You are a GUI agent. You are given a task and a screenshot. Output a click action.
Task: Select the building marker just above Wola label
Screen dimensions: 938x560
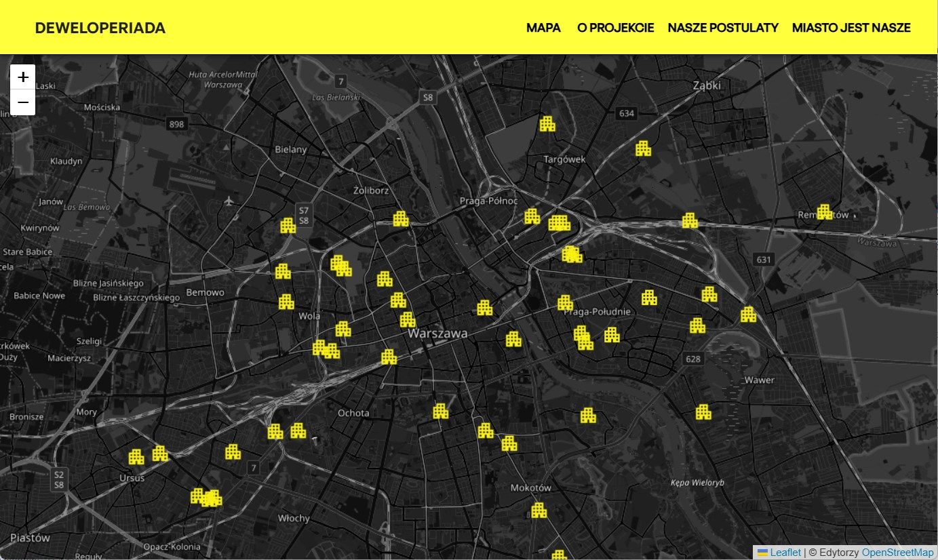[286, 302]
